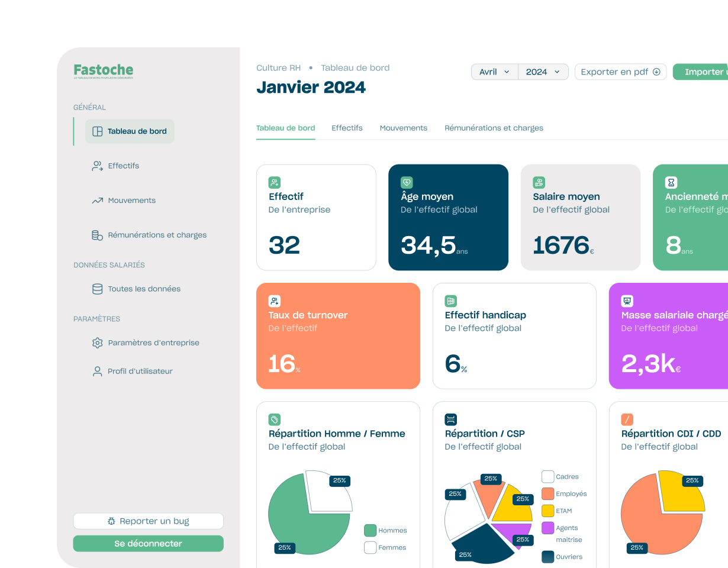Click the Répartition / CSP card icon
The height and width of the screenshot is (568, 728).
click(450, 419)
